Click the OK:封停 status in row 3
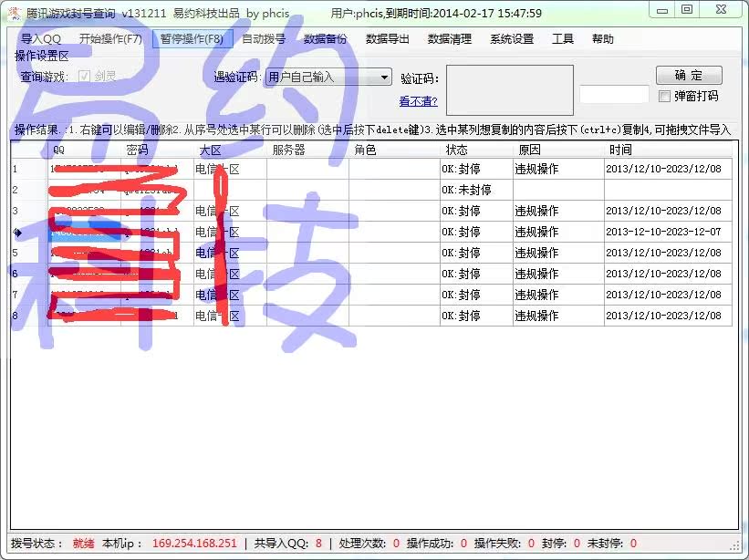Screen dimensions: 749x560 pyautogui.click(x=476, y=211)
